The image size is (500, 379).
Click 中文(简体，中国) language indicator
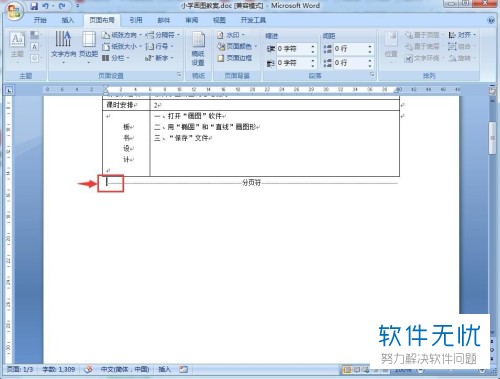pos(125,369)
